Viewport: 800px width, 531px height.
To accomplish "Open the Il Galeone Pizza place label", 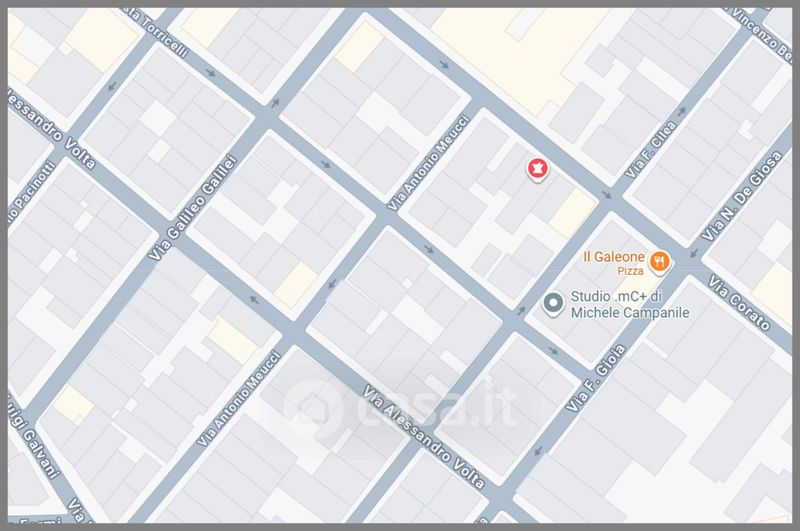I will (x=614, y=263).
